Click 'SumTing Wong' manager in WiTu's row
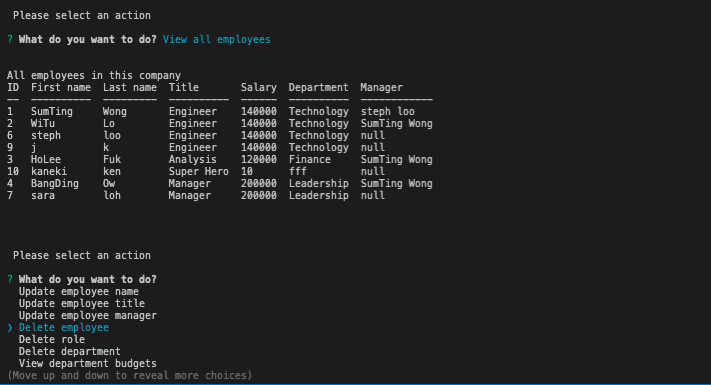Screen dimensions: 711x385 pyautogui.click(x=396, y=123)
